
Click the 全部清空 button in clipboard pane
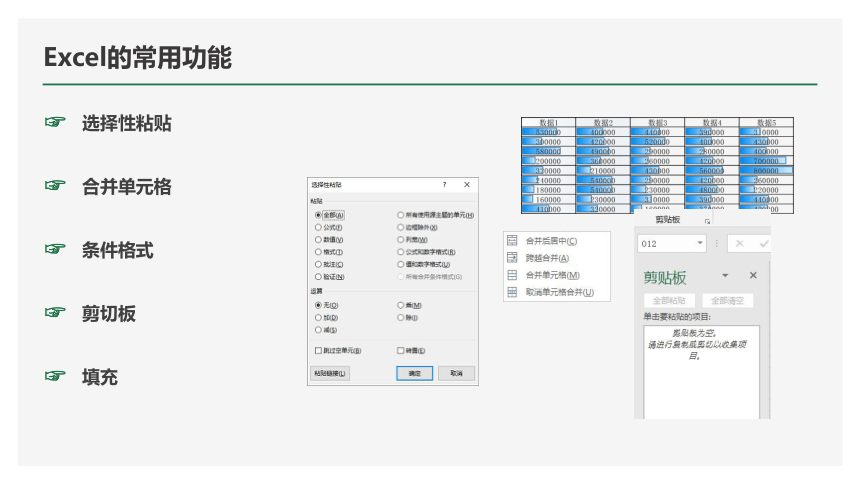tap(728, 301)
